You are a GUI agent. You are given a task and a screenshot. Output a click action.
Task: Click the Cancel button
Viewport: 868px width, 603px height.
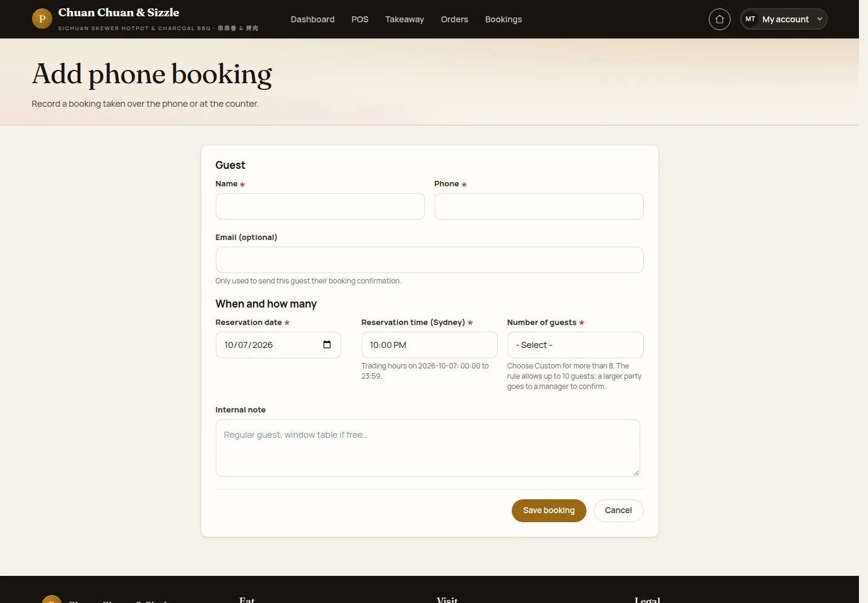618,510
